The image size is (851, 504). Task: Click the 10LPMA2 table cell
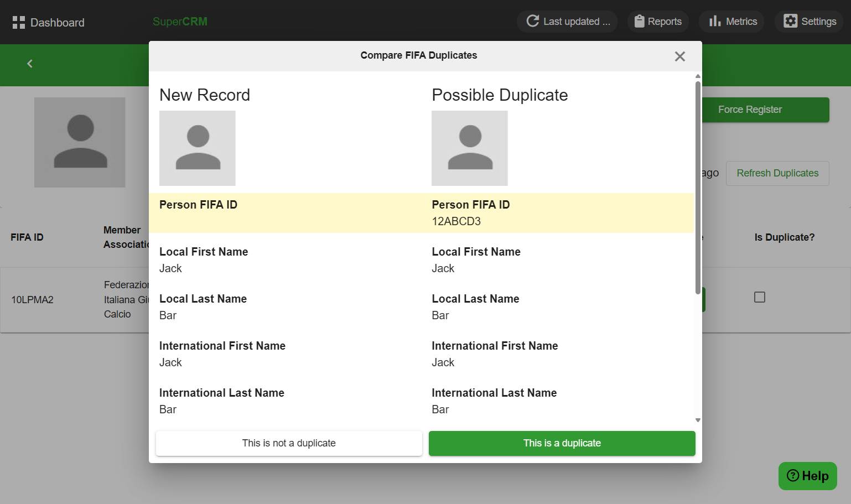click(33, 300)
